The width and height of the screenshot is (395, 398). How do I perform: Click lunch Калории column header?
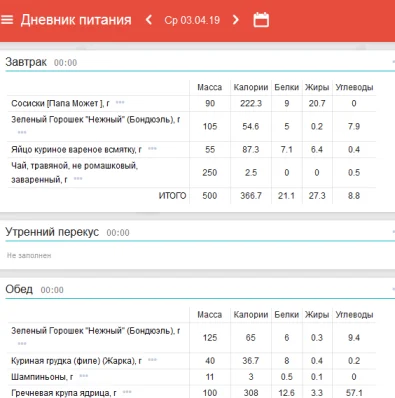point(251,315)
